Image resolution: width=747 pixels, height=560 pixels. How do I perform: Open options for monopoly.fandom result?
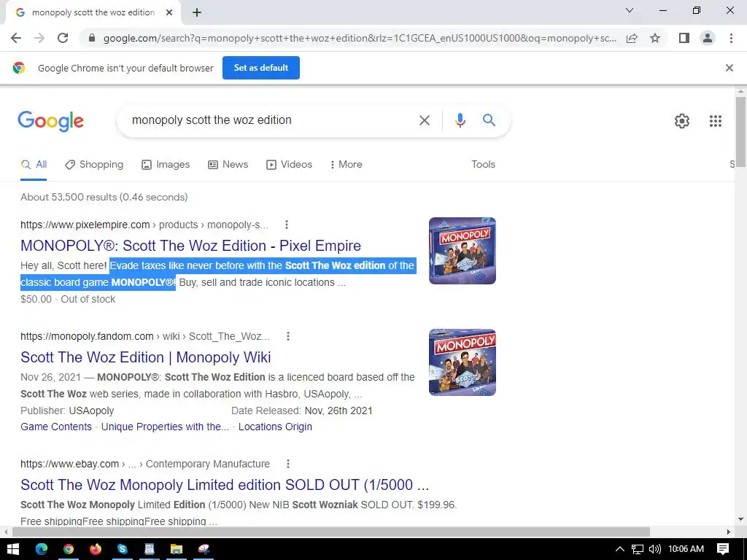[x=287, y=336]
